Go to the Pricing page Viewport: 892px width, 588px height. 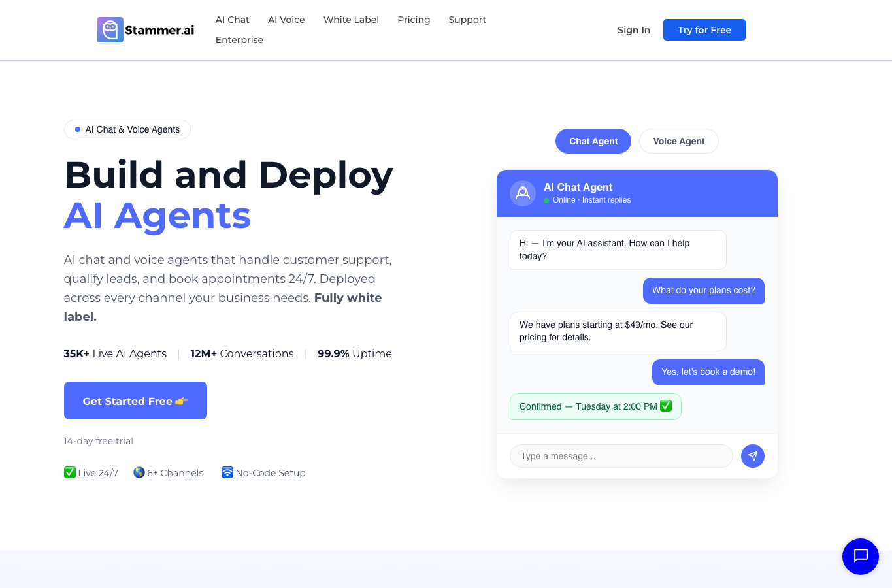(414, 20)
